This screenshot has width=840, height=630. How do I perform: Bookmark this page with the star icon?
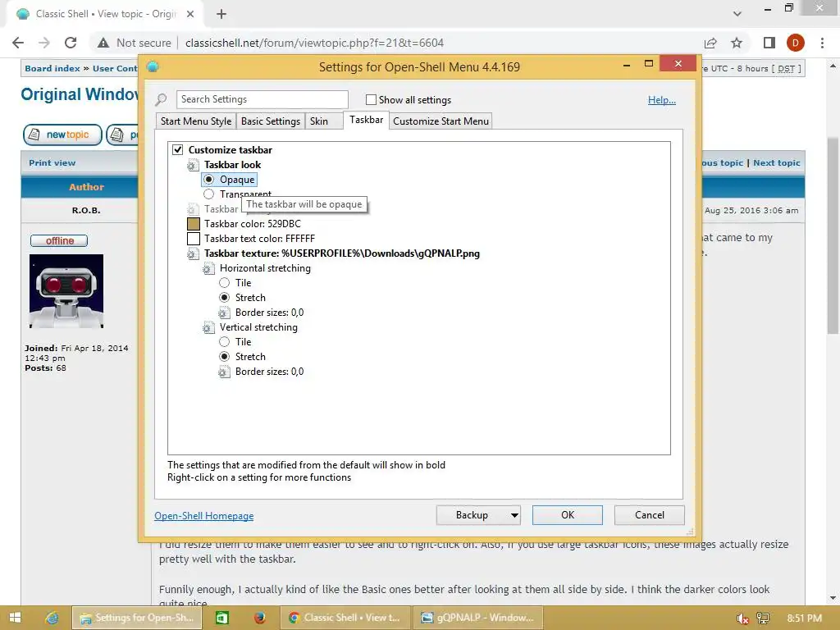click(737, 43)
